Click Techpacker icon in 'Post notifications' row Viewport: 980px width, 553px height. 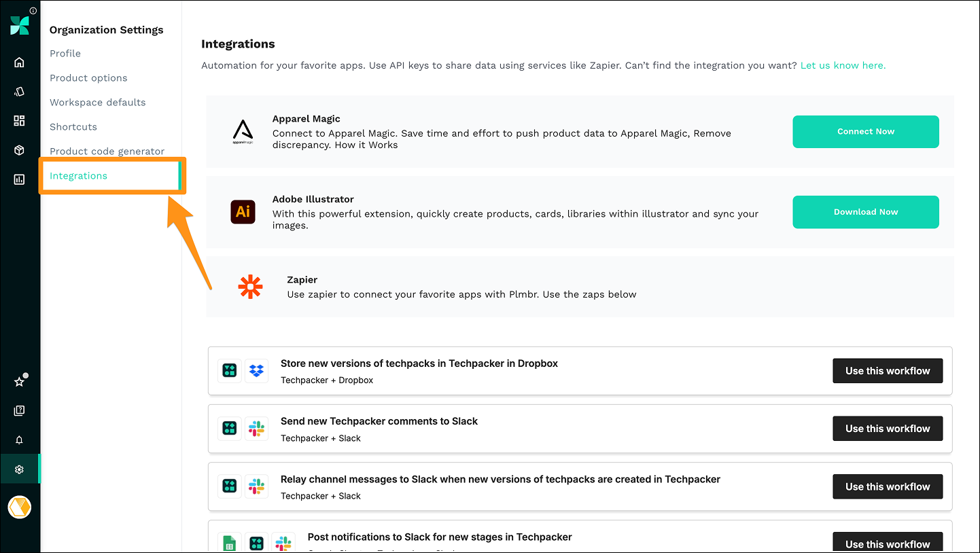click(256, 543)
